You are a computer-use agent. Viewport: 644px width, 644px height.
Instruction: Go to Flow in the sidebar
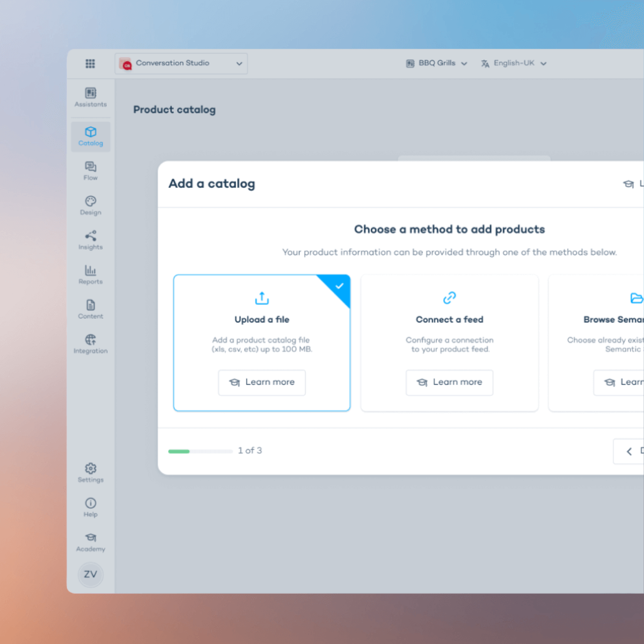coord(91,171)
